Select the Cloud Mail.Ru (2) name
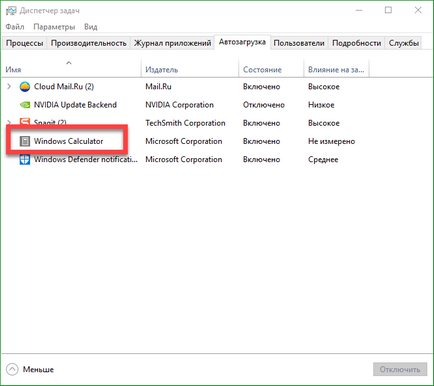Screen dimensions: 434x386 (x=64, y=87)
